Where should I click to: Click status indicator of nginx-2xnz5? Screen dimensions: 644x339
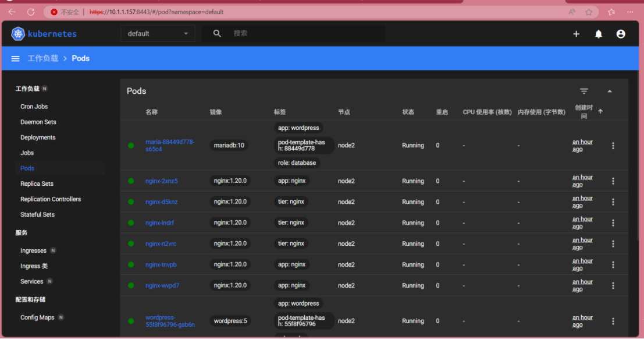131,181
